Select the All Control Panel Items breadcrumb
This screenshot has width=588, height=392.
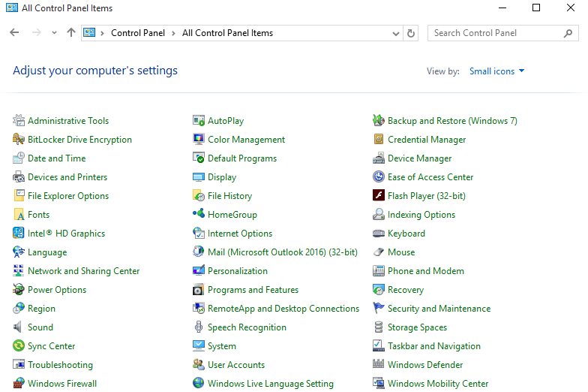228,33
